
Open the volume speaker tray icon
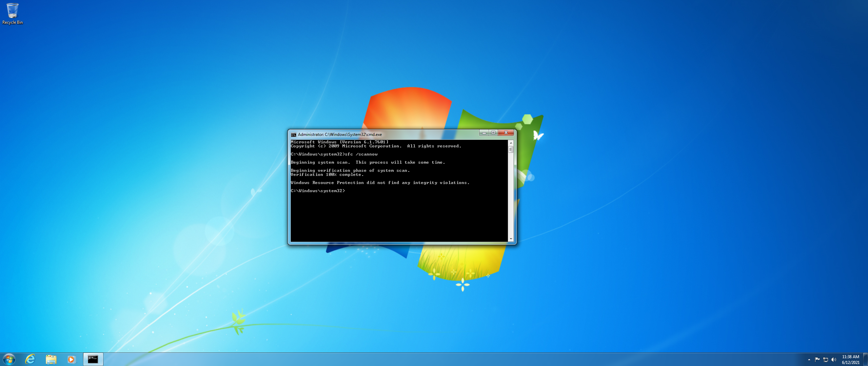(x=834, y=360)
